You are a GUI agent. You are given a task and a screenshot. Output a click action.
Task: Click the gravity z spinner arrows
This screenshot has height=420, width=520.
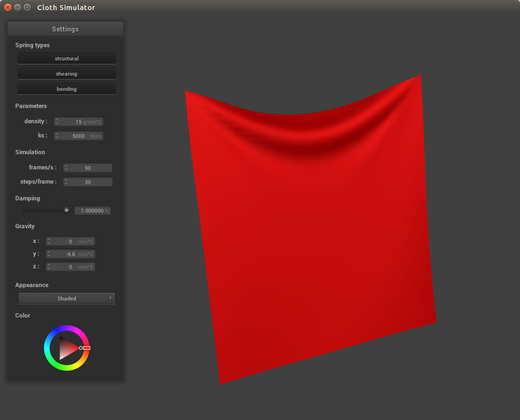point(49,267)
